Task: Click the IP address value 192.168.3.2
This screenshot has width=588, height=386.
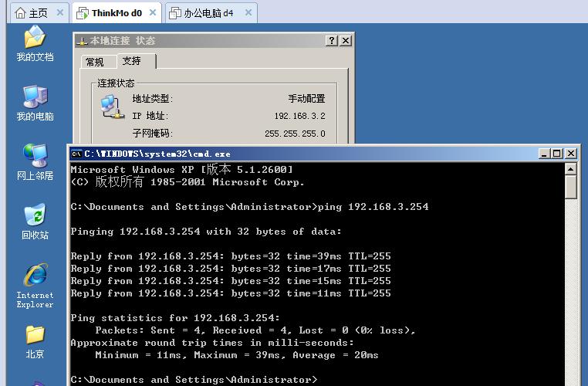Action: point(299,116)
